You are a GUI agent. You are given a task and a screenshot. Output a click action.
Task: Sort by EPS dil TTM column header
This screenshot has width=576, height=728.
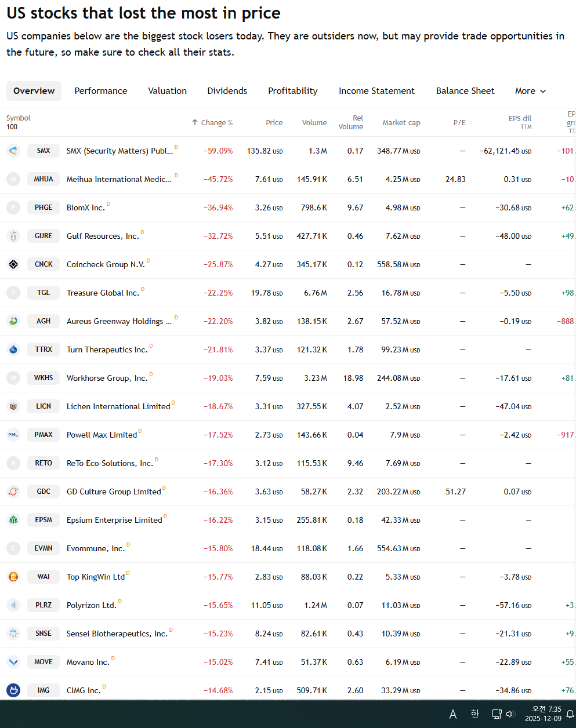pos(520,122)
